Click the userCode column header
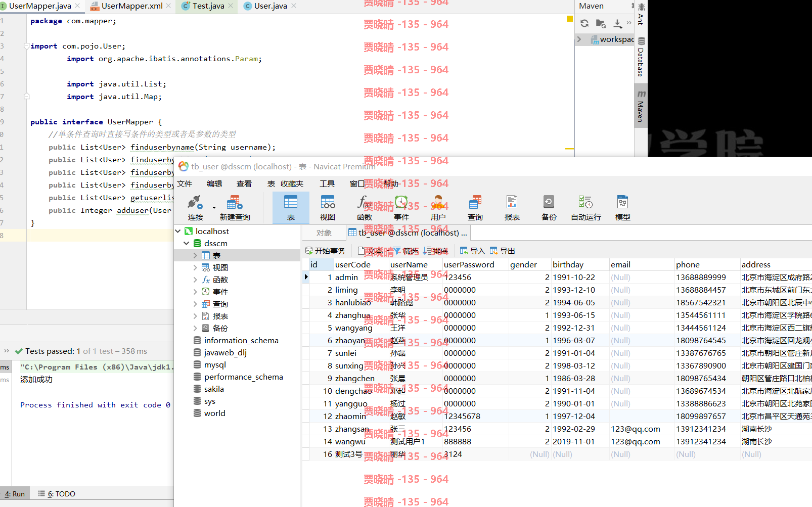 pyautogui.click(x=361, y=264)
